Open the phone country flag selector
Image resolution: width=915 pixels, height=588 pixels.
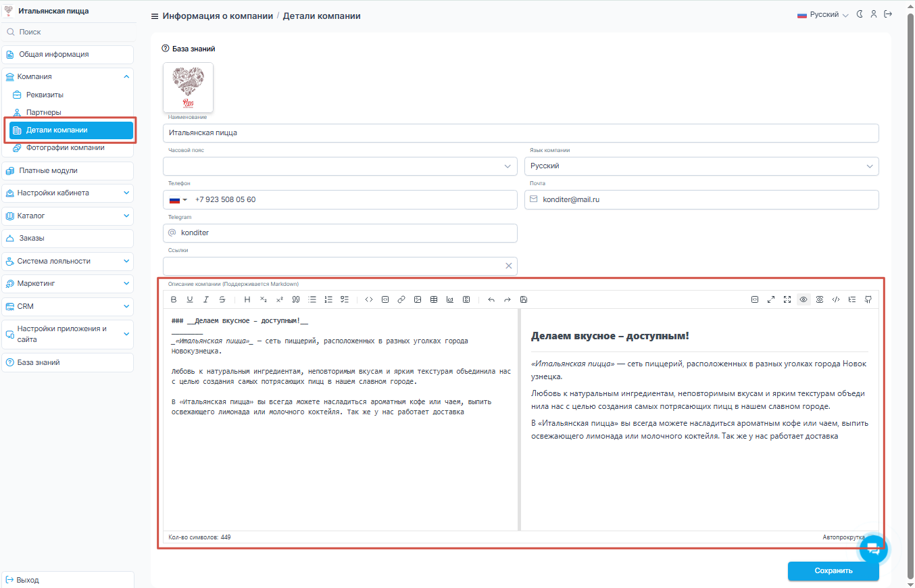[178, 200]
